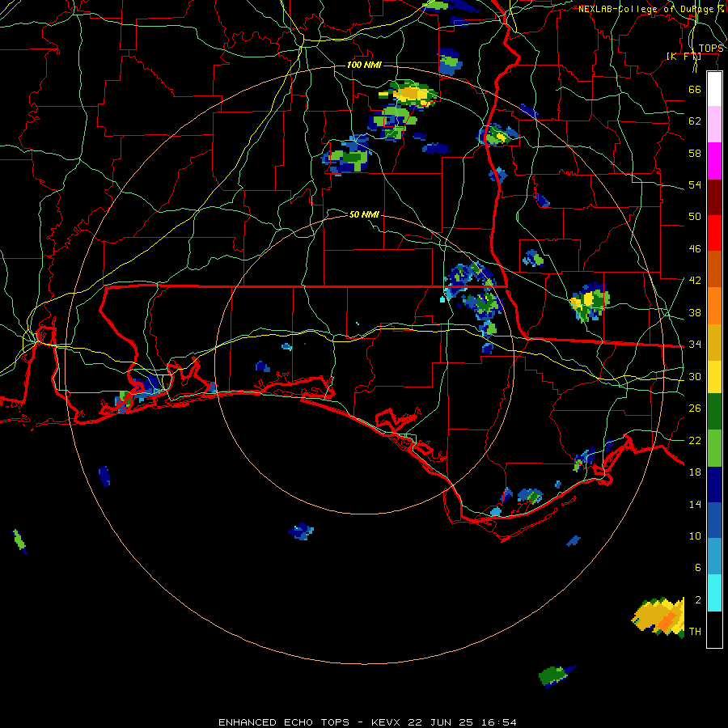
Task: Click the large orange-and-gold storm cell offshore
Action: [658, 618]
